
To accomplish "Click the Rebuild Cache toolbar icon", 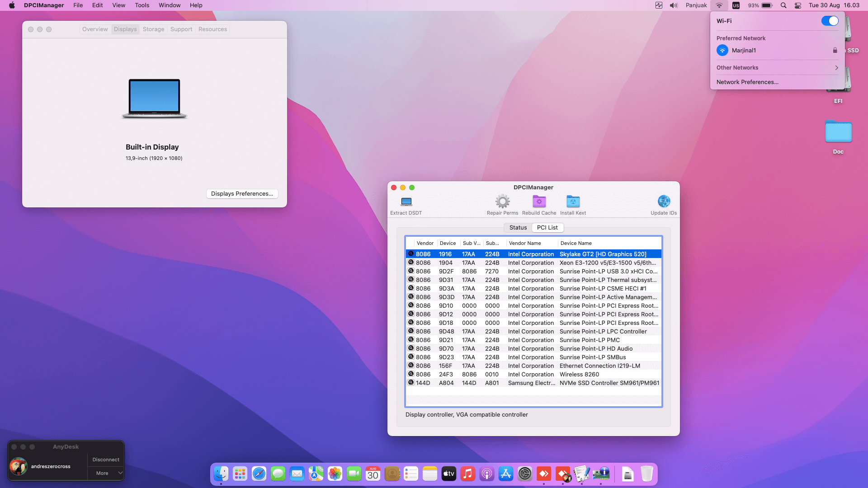I will pyautogui.click(x=539, y=202).
